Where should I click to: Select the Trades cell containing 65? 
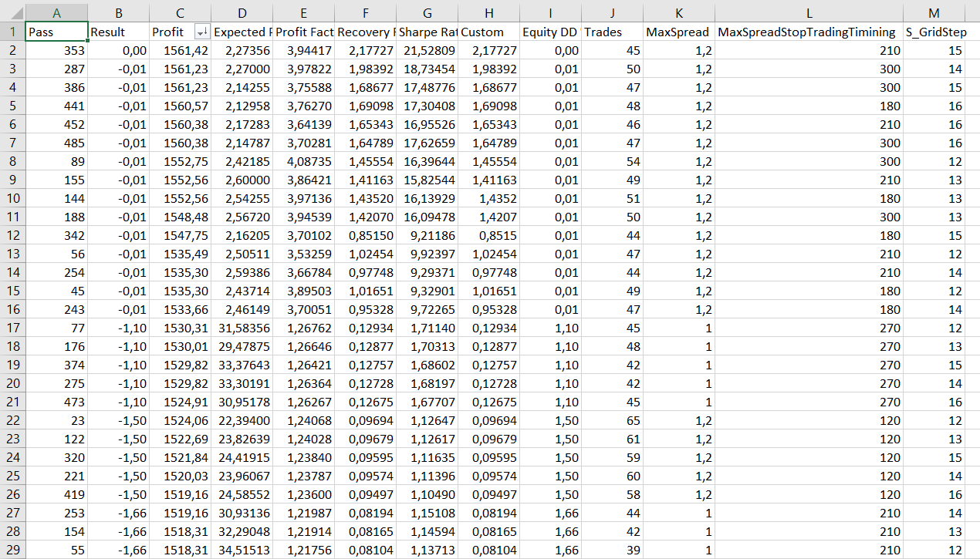click(x=612, y=420)
